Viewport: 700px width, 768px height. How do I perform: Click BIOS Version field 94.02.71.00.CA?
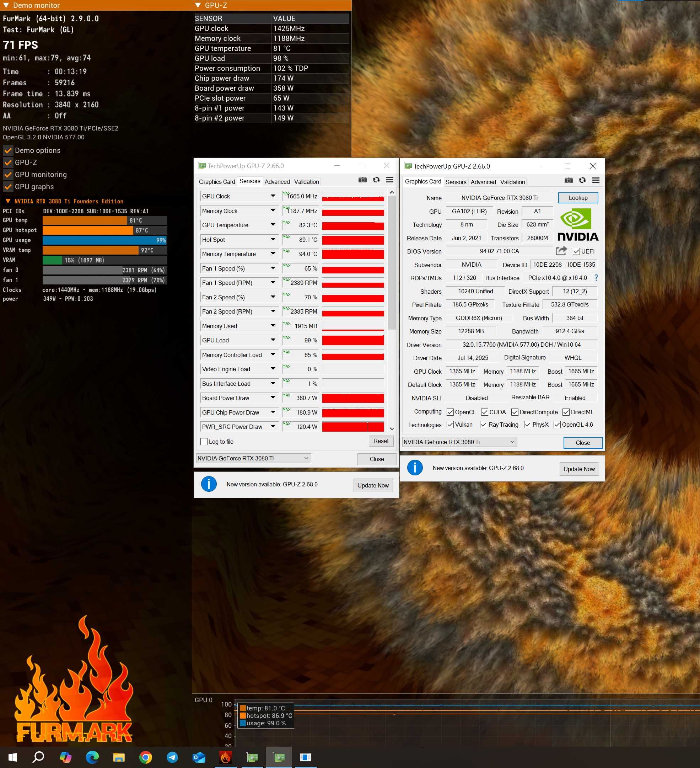pos(499,251)
